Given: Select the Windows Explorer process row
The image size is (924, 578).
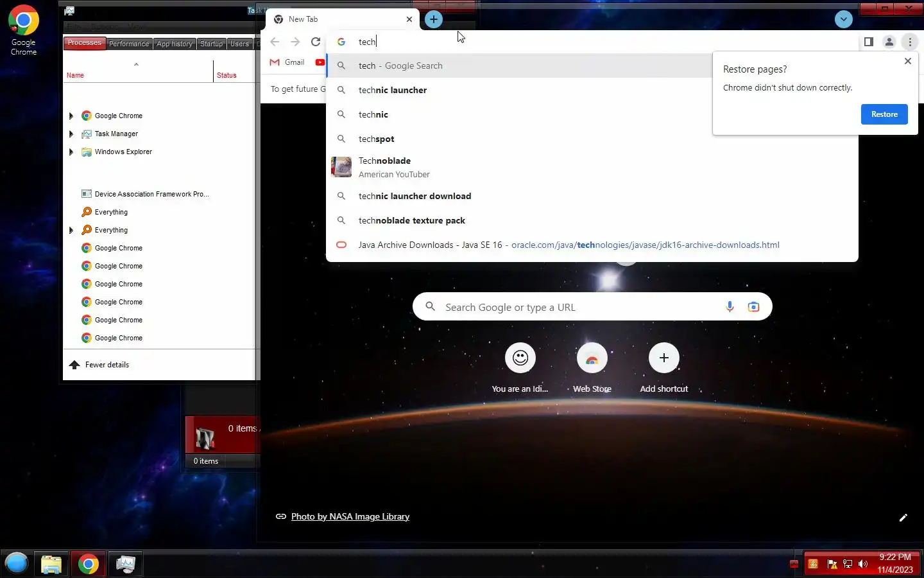Looking at the screenshot, I should (159, 152).
